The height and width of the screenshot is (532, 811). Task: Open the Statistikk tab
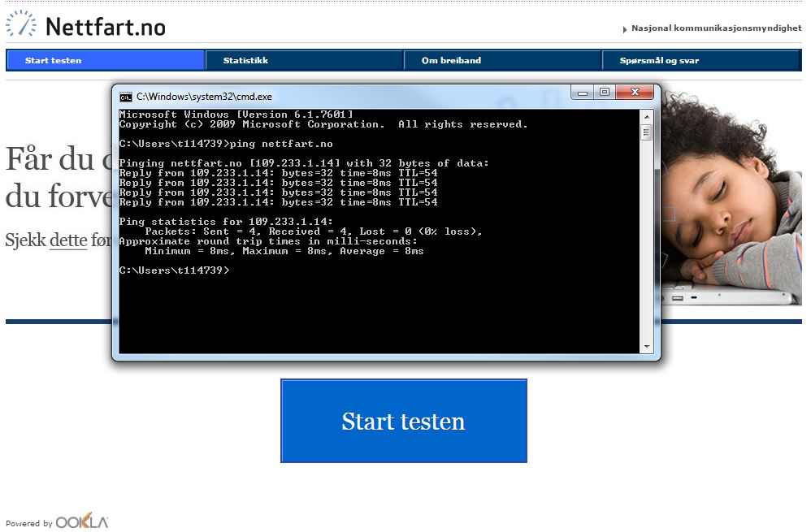[x=304, y=60]
